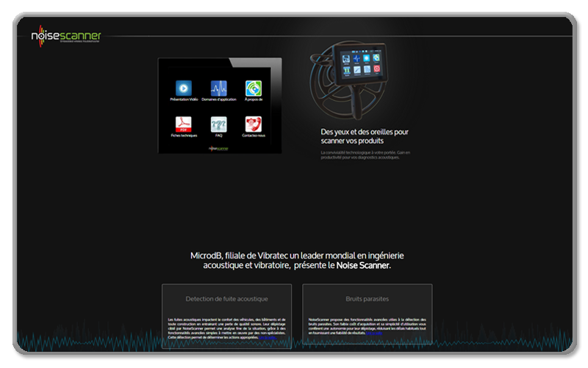Screen dimensions: 588x368
Task: Open the FAQ question marks icon
Action: (218, 124)
